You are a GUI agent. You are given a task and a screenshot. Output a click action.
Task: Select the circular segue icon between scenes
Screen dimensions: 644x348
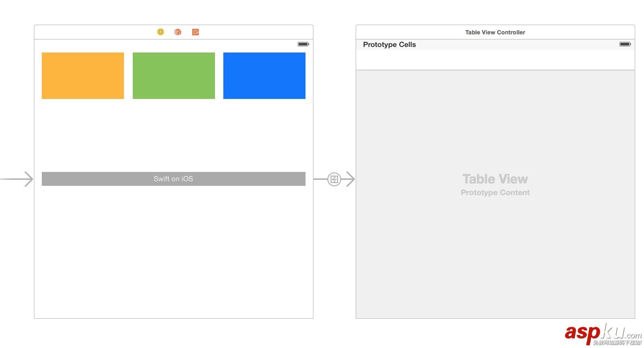334,179
